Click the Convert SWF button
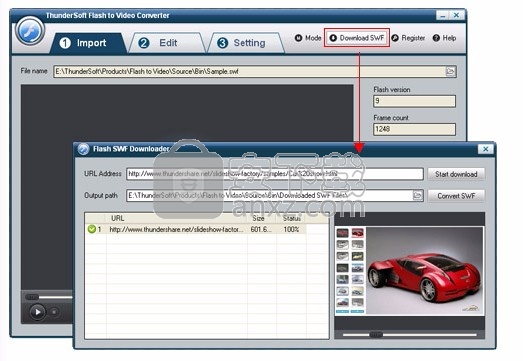523x361 pixels. (456, 196)
